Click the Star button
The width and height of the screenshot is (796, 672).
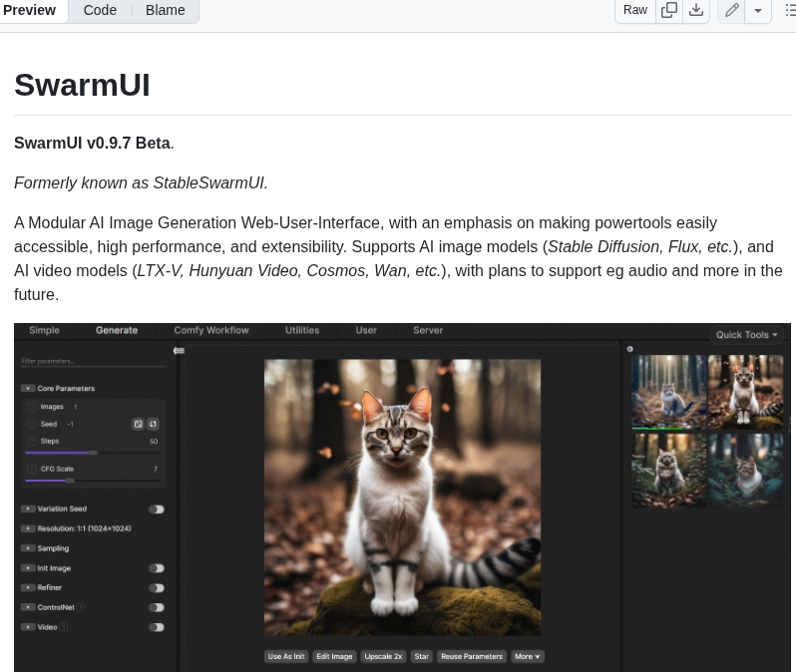coord(421,656)
